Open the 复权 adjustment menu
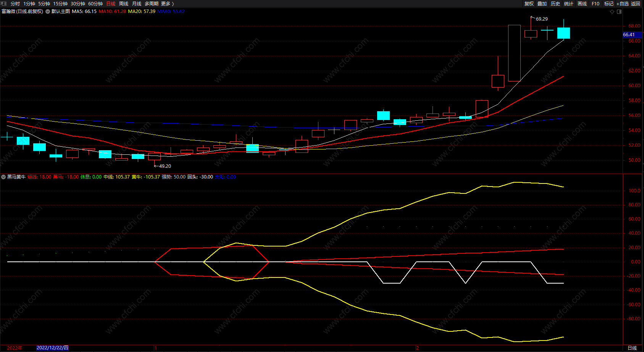 [529, 4]
